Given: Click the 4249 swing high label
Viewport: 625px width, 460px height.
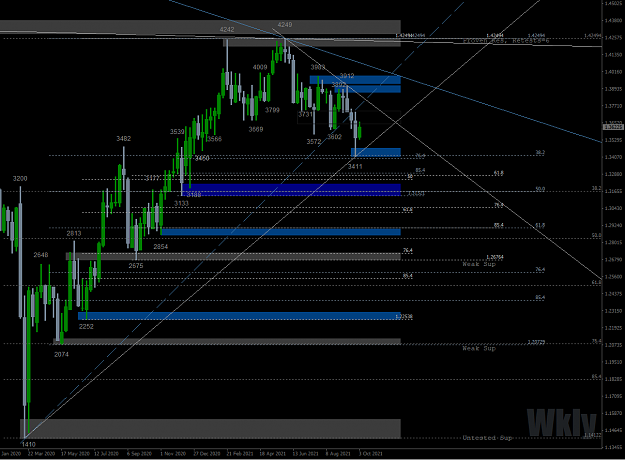Looking at the screenshot, I should coord(285,25).
